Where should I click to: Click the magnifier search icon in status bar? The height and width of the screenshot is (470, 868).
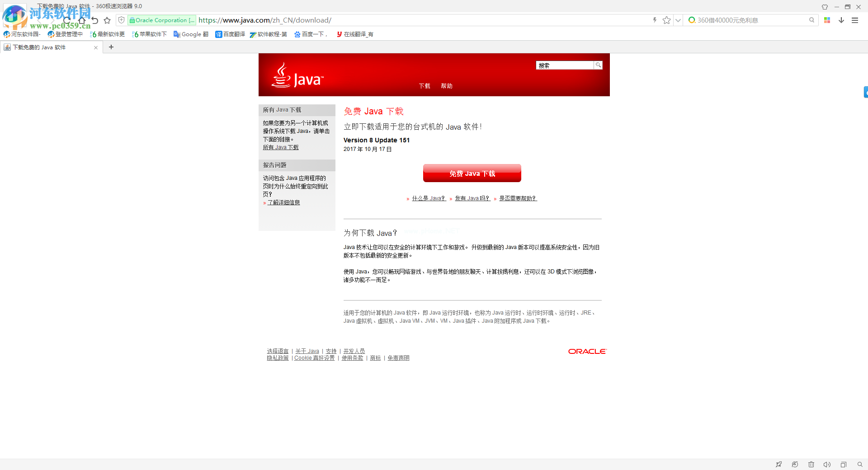pyautogui.click(x=859, y=465)
